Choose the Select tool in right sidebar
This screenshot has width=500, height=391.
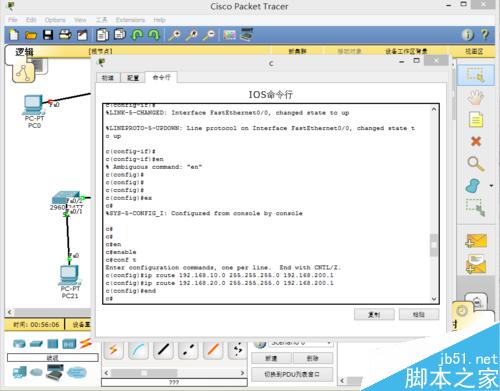[x=475, y=75]
